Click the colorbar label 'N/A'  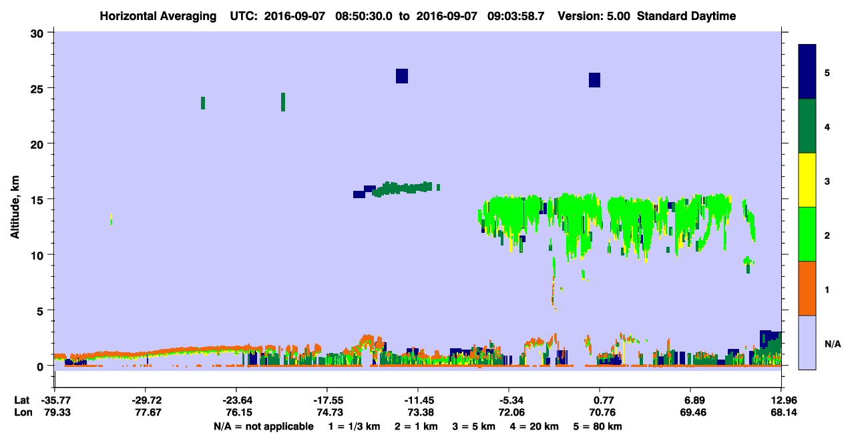pos(833,344)
